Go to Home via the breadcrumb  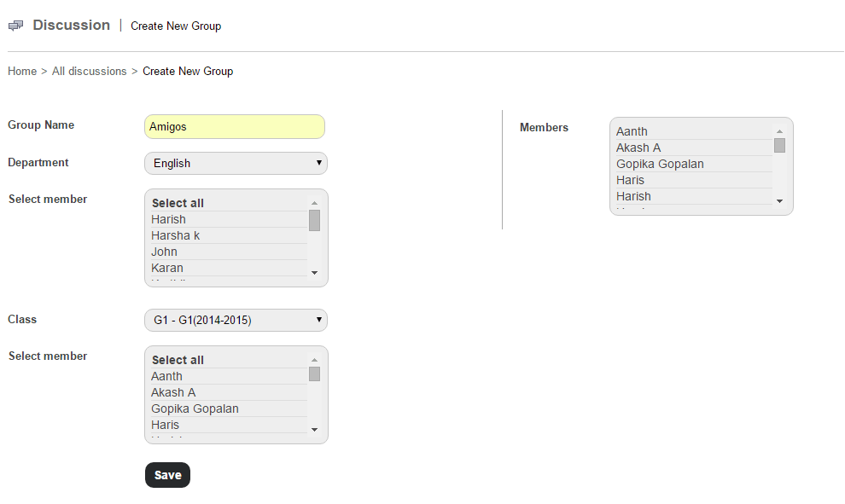click(x=22, y=71)
